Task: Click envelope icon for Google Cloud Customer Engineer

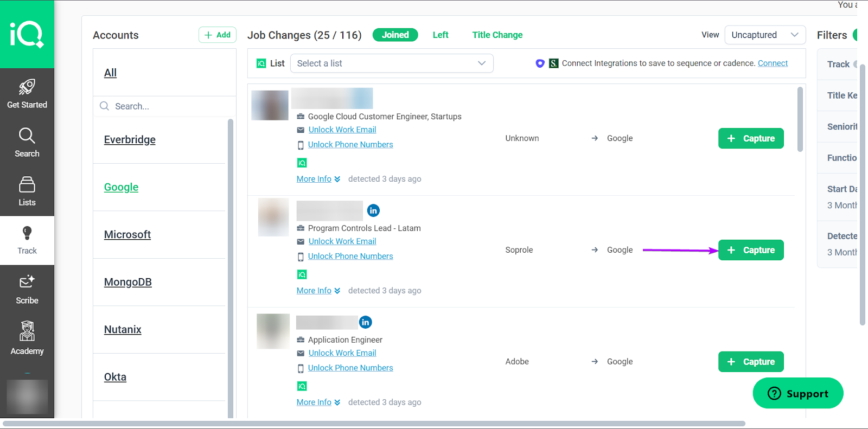Action: pyautogui.click(x=301, y=130)
